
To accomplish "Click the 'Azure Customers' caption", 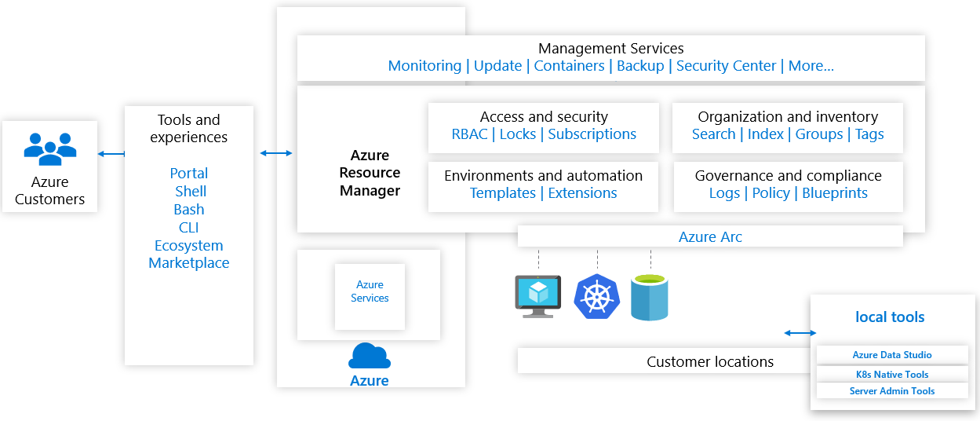I will [49, 191].
